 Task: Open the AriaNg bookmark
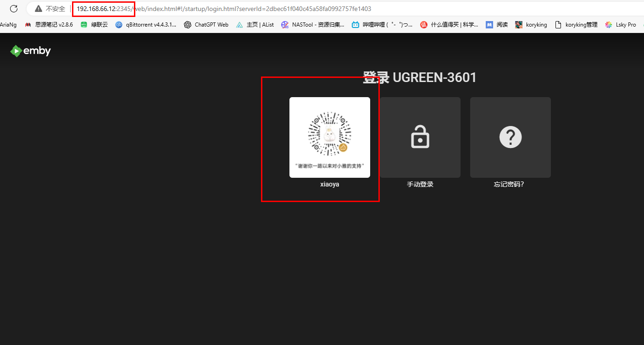tap(8, 25)
